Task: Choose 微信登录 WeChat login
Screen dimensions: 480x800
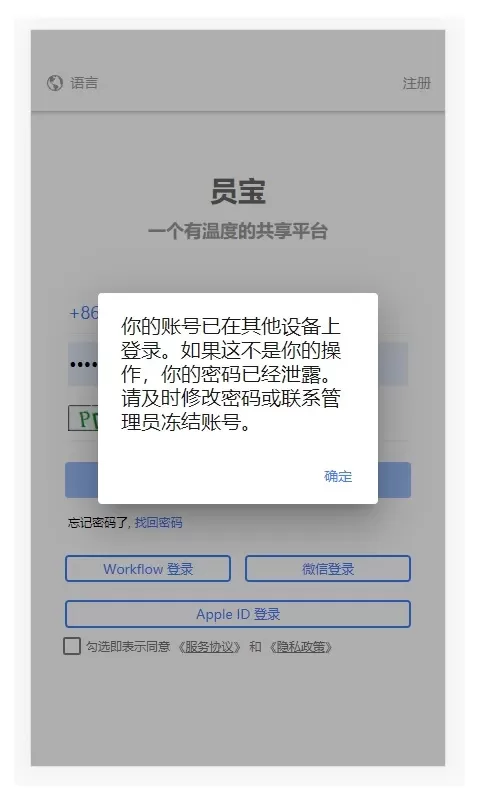Action: [327, 568]
